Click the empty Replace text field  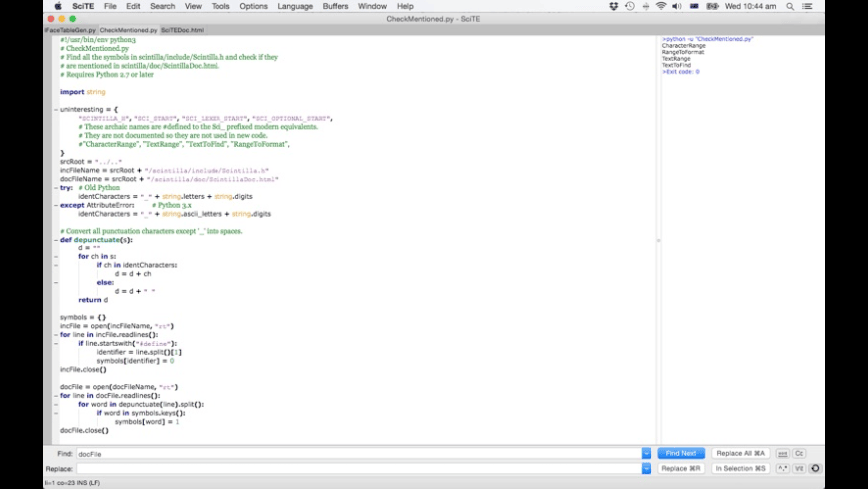tap(359, 468)
